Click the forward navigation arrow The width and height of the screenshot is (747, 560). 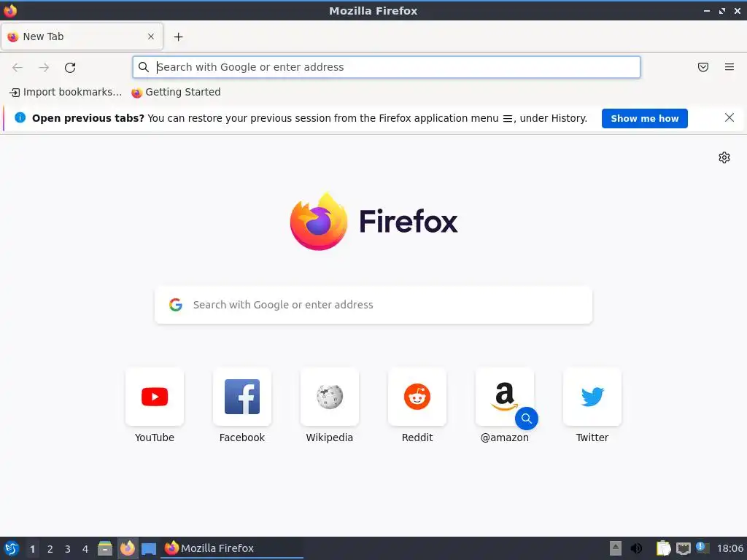click(x=44, y=67)
